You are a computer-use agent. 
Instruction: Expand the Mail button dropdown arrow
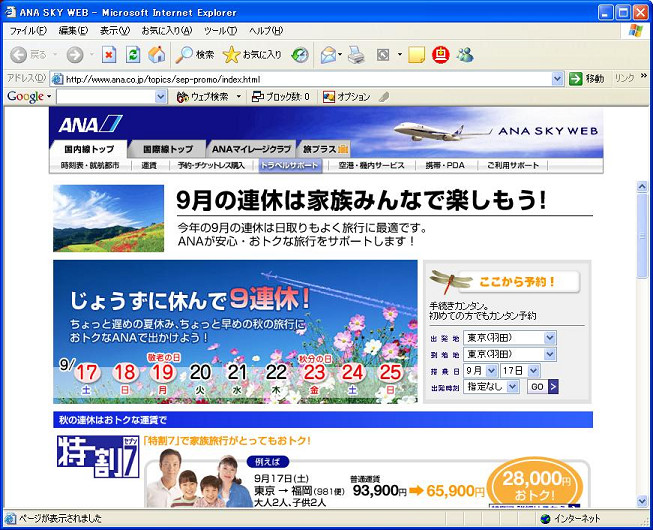click(x=340, y=55)
